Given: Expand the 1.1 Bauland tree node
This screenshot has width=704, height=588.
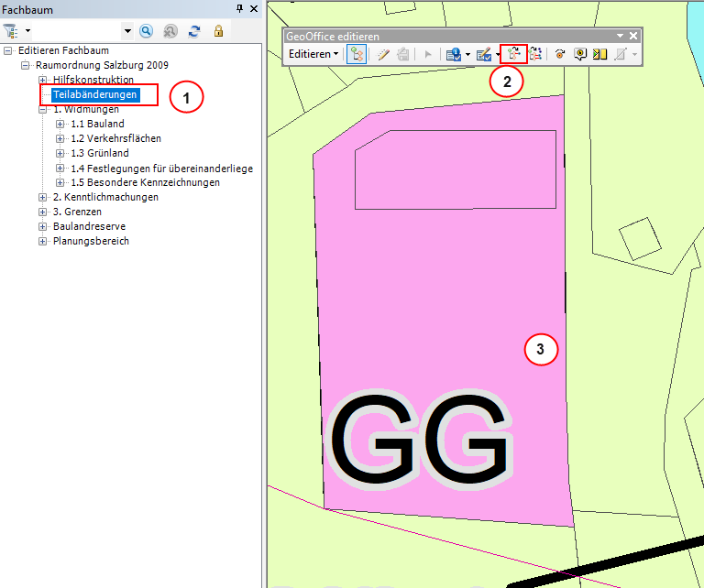Looking at the screenshot, I should point(60,124).
